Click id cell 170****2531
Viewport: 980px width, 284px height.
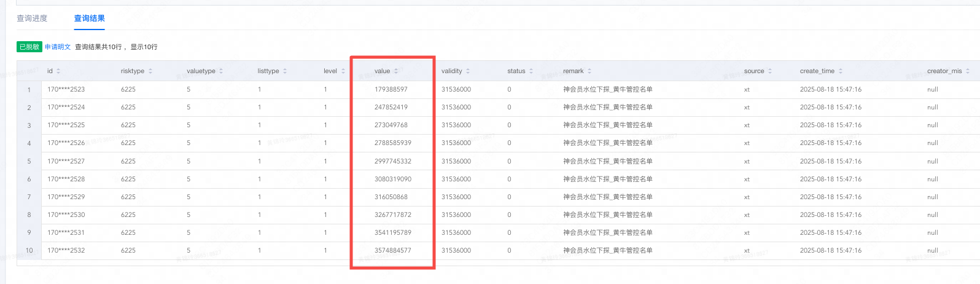coord(66,232)
